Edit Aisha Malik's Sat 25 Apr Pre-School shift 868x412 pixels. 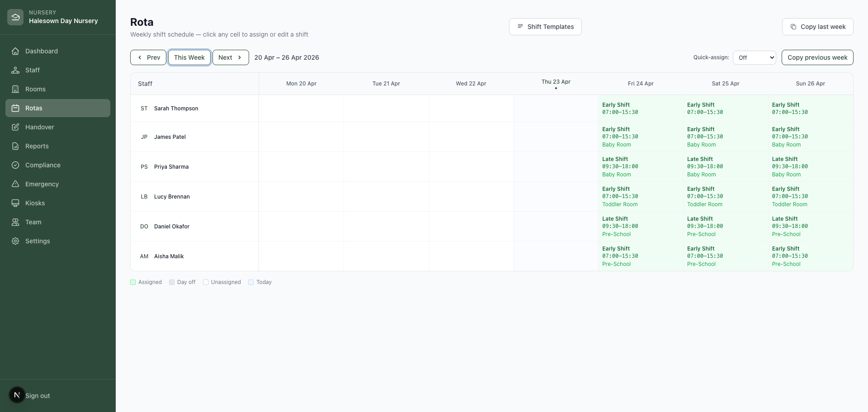tap(726, 256)
